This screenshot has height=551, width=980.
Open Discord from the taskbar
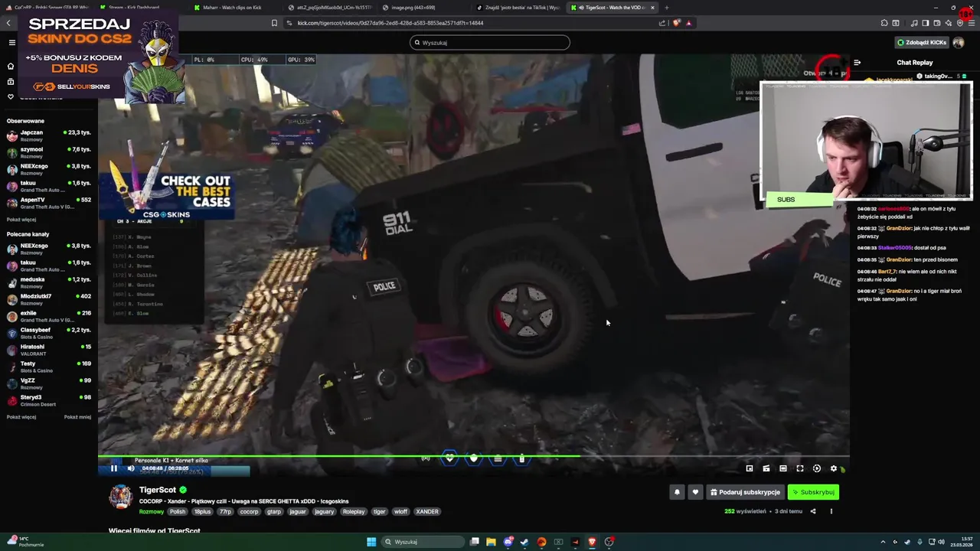coord(508,542)
